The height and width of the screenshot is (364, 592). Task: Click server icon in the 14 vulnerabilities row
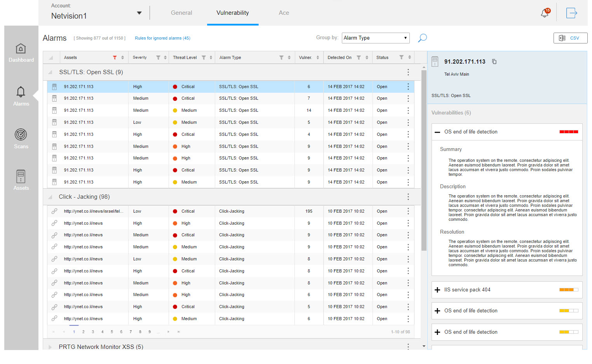click(x=54, y=110)
